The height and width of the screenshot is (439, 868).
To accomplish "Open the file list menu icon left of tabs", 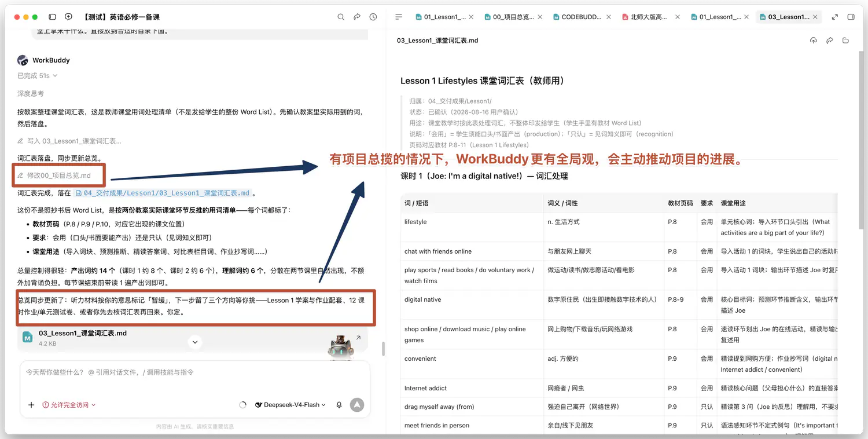I will (399, 17).
